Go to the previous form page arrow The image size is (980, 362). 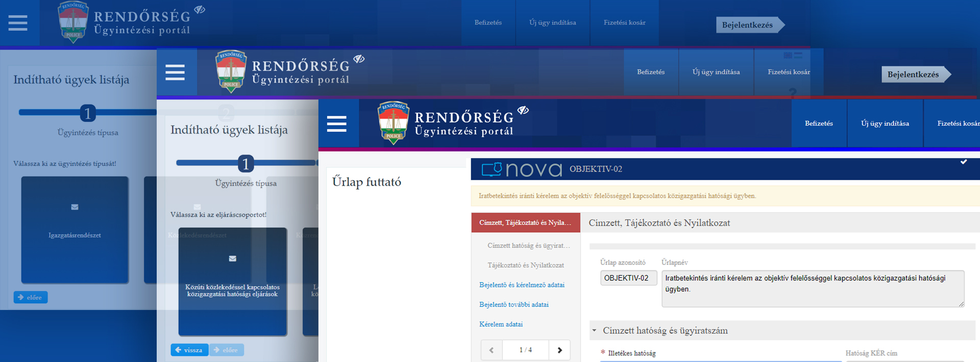pyautogui.click(x=492, y=350)
